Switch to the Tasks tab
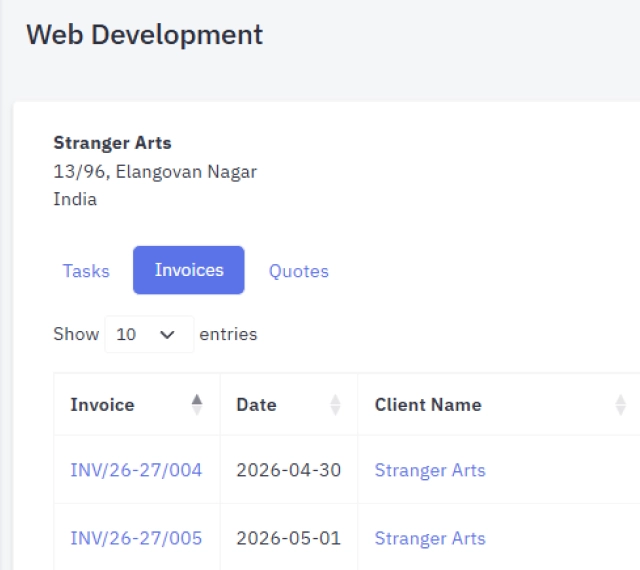640x570 pixels. [x=86, y=271]
